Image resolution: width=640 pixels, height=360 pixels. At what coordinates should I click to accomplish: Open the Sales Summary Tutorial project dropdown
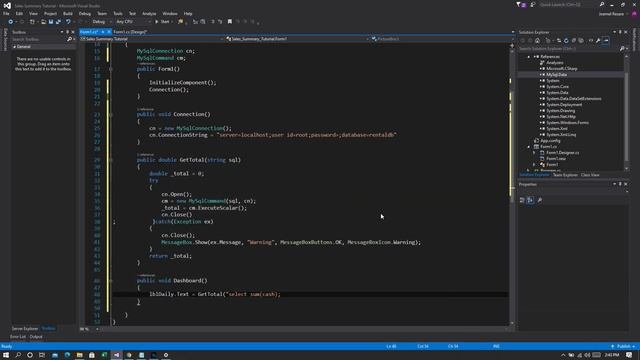(x=152, y=39)
